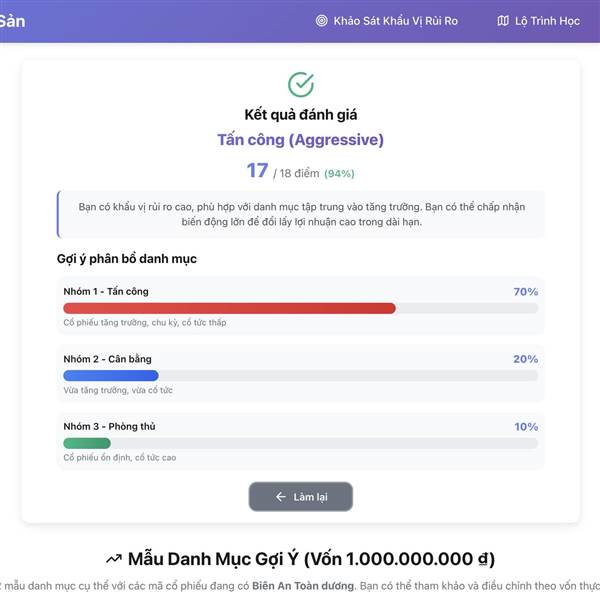600x600 pixels.
Task: Click the green checkmark result icon
Action: [300, 84]
